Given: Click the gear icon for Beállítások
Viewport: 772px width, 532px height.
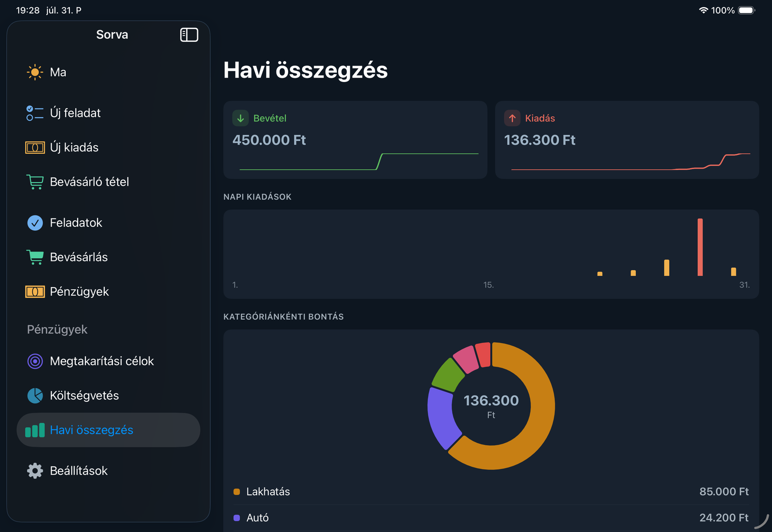Looking at the screenshot, I should pyautogui.click(x=35, y=471).
